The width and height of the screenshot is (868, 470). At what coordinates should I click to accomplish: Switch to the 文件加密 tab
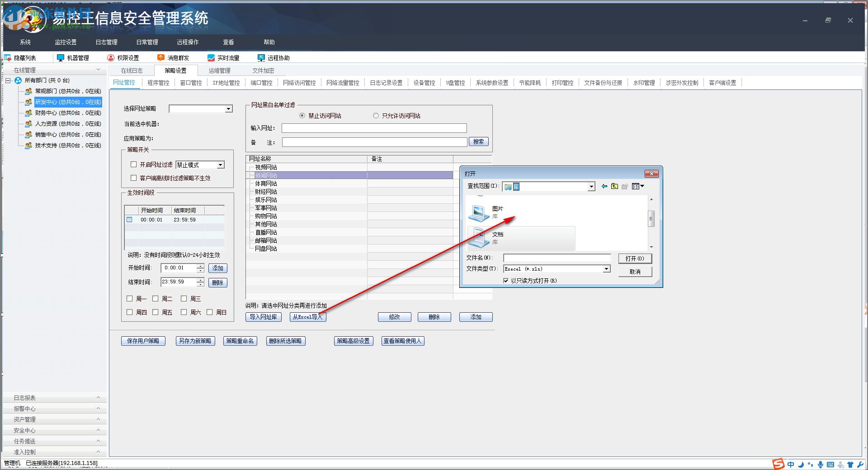(264, 70)
